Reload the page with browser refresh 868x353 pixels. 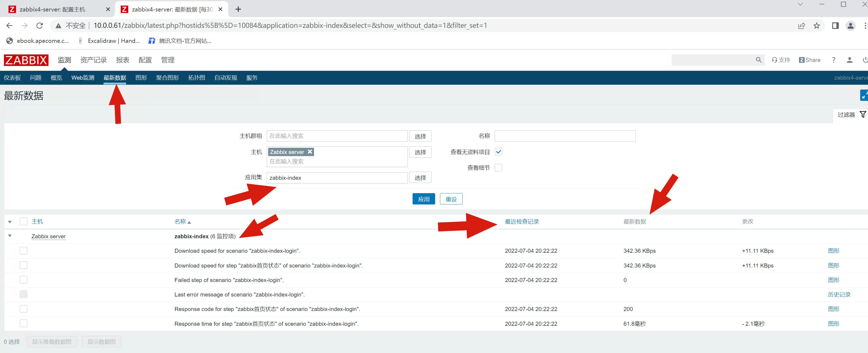coord(39,26)
